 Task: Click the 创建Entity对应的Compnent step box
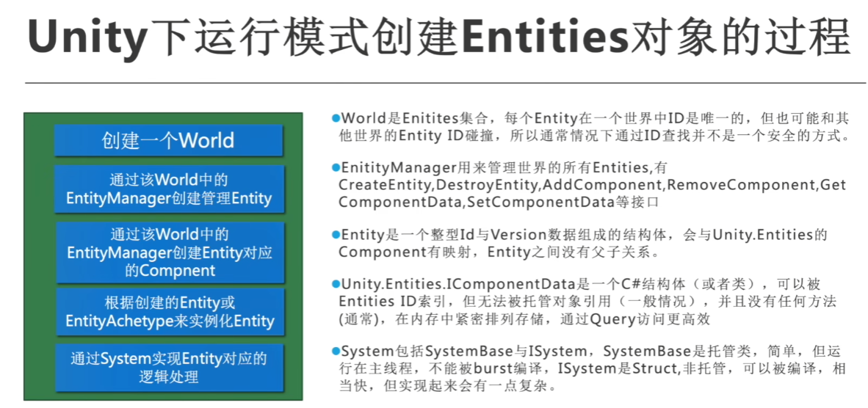[168, 252]
